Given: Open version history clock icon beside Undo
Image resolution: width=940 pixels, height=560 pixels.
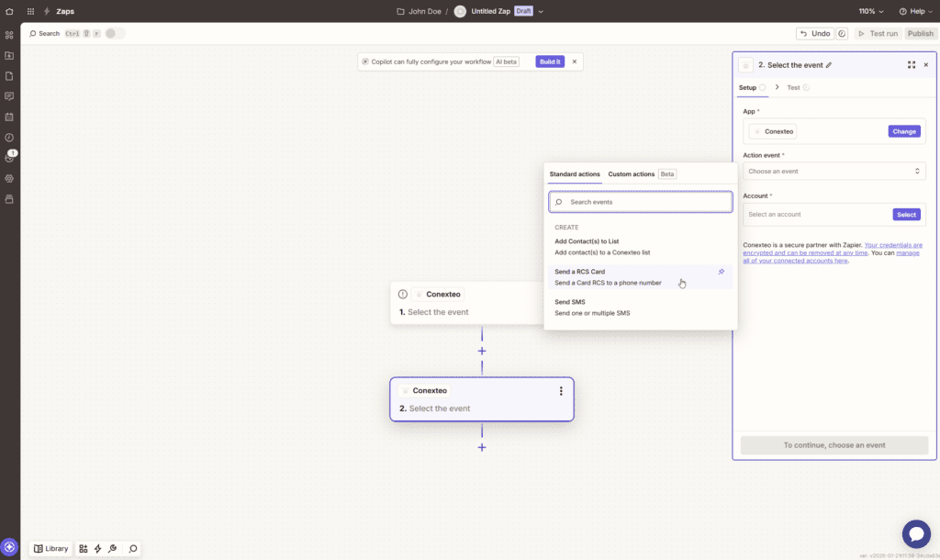Looking at the screenshot, I should 842,33.
